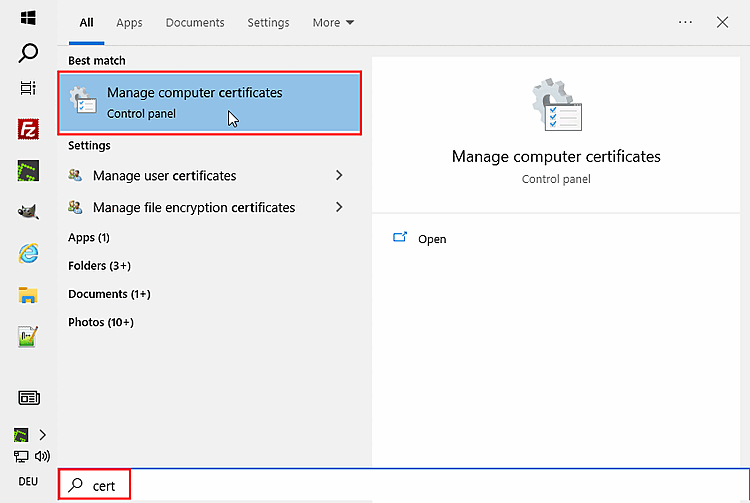Launch FileZilla from the taskbar

click(x=28, y=128)
